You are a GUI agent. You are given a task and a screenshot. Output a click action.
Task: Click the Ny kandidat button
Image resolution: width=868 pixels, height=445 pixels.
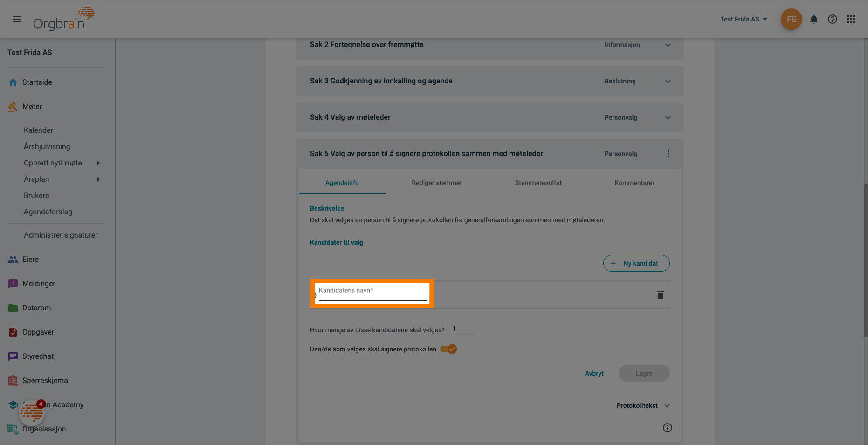click(636, 263)
